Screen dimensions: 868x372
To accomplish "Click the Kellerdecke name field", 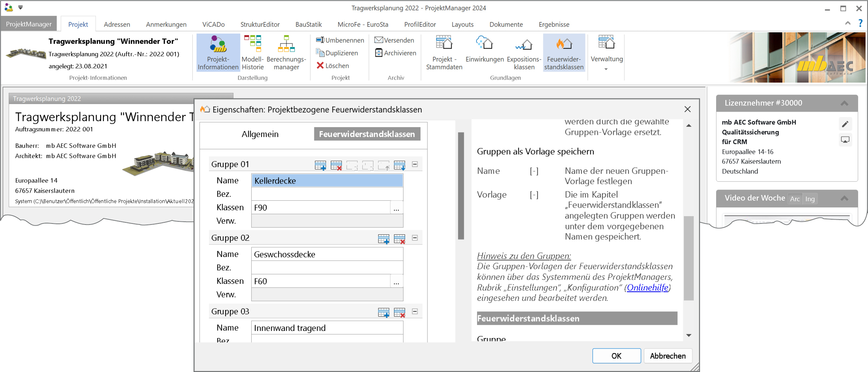I will tap(327, 181).
